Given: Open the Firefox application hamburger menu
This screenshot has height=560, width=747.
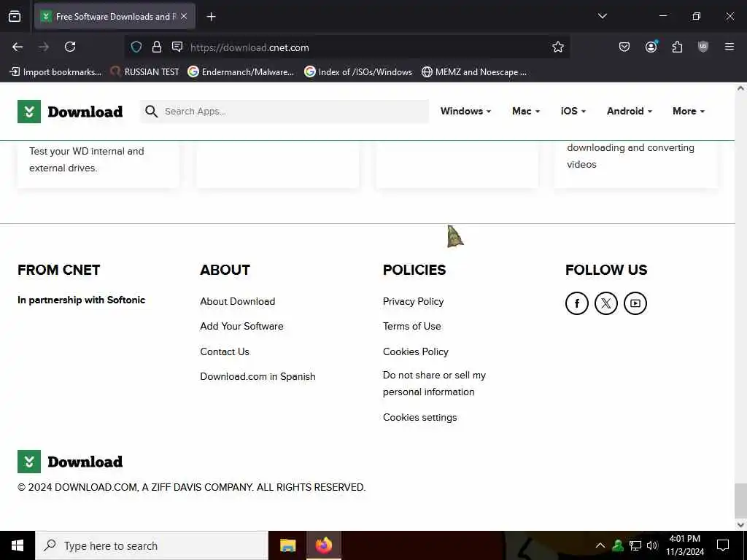Looking at the screenshot, I should 729,47.
